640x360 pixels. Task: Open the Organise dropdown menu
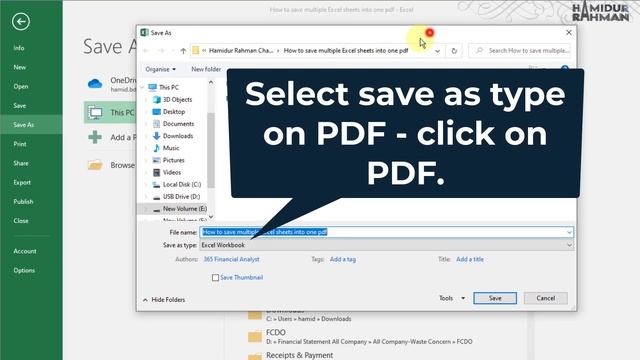pos(160,69)
